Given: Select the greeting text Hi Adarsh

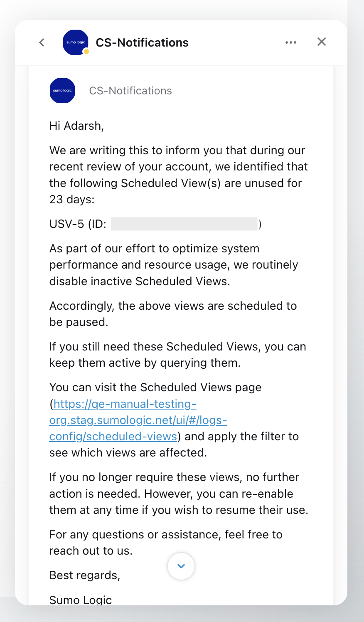Looking at the screenshot, I should coord(76,126).
